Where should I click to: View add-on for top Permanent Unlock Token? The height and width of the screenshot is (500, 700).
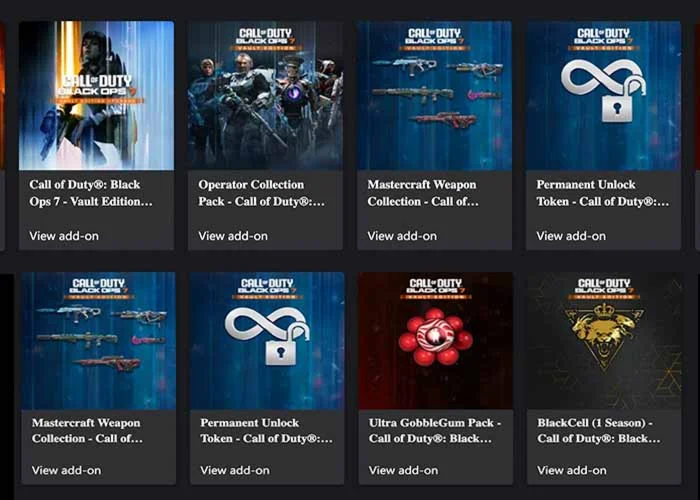coord(571,236)
